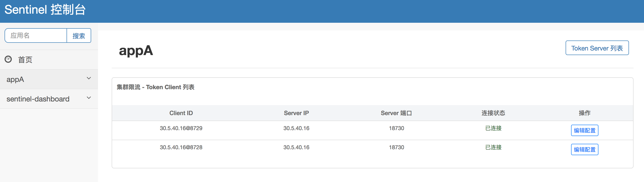Click the 集群限流 - Token Client 列表 heading
Image resolution: width=644 pixels, height=182 pixels.
(155, 87)
